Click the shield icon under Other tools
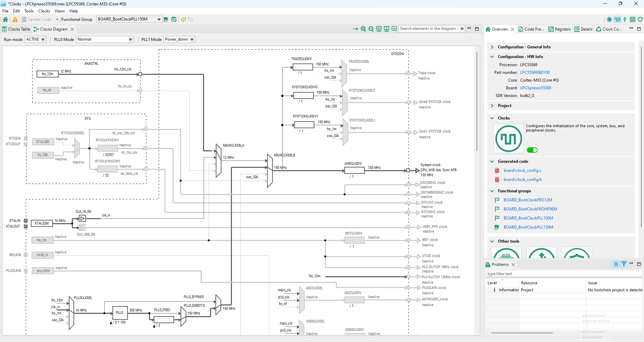This screenshot has height=342, width=644. tap(577, 253)
